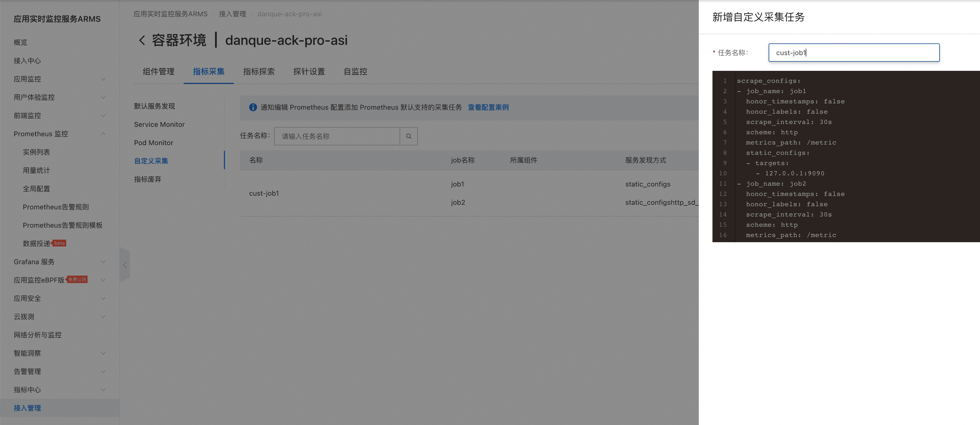Image resolution: width=980 pixels, height=425 pixels.
Task: Click 接入管理 breadcrumb link
Action: 232,14
